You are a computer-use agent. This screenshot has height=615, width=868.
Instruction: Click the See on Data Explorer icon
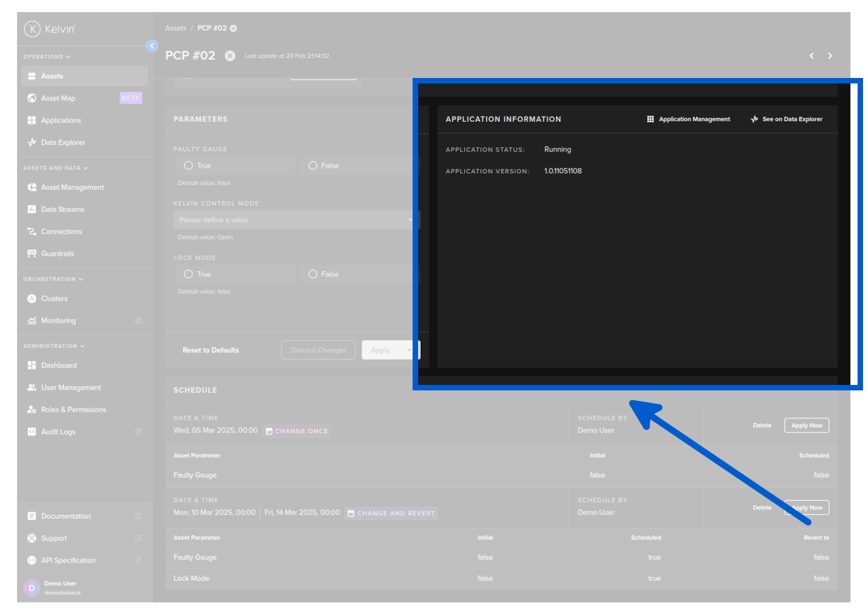tap(754, 119)
